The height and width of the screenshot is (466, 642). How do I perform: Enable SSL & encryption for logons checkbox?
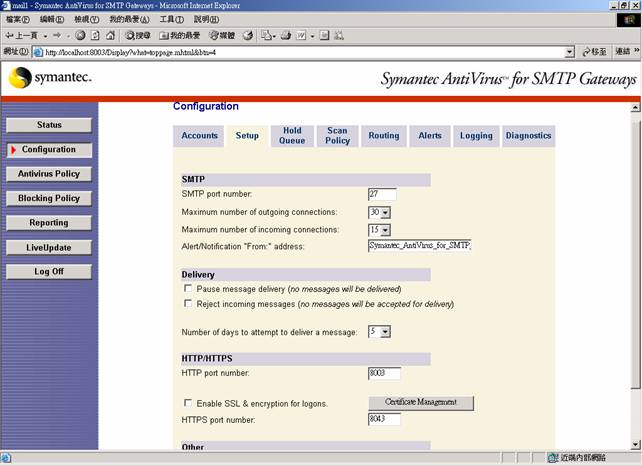188,403
